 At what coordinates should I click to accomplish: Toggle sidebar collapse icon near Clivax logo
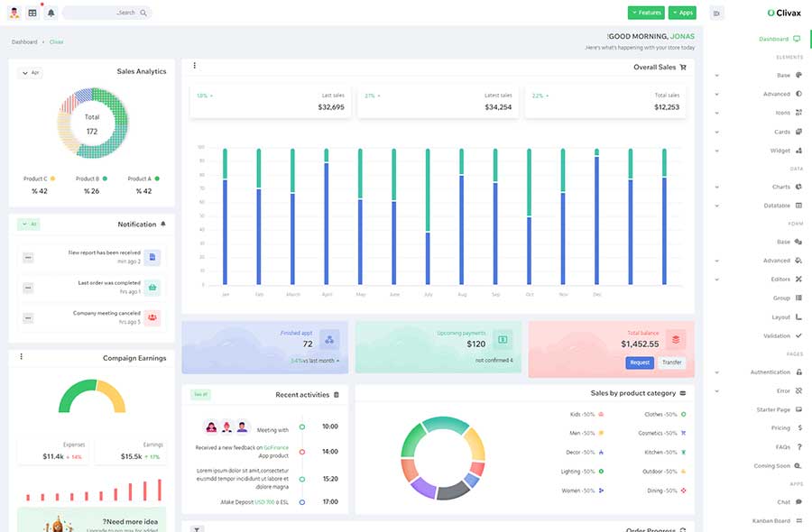tap(716, 14)
